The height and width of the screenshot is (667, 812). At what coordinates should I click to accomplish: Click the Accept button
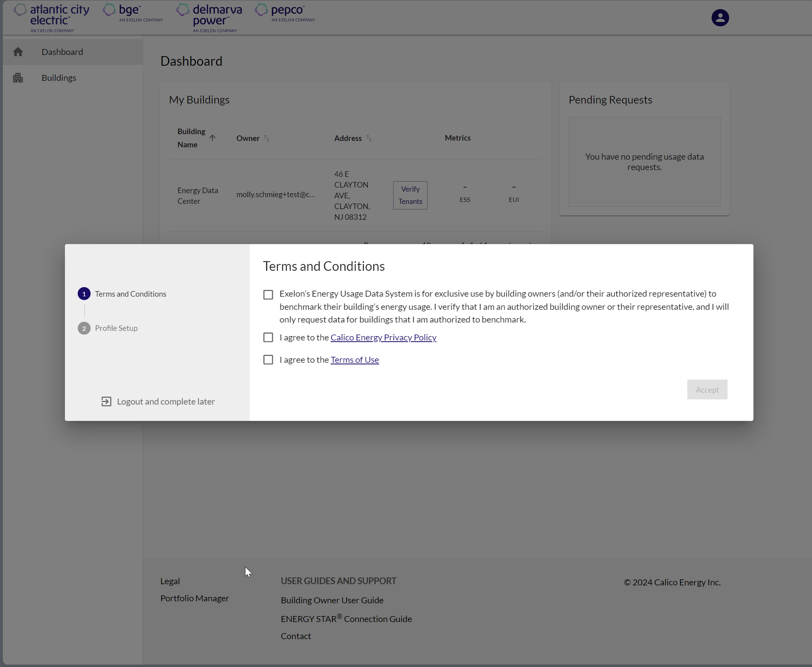(x=706, y=389)
